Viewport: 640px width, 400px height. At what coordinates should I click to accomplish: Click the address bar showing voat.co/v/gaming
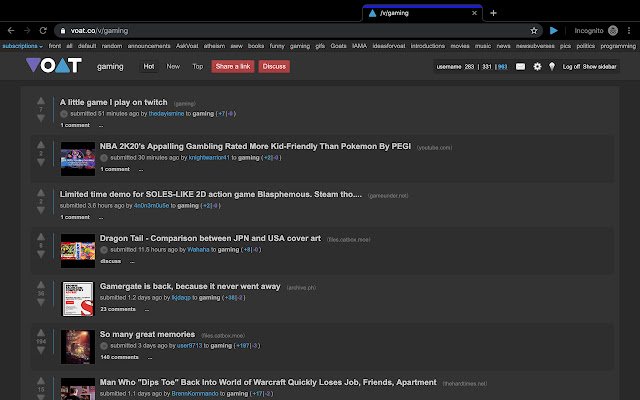point(298,31)
